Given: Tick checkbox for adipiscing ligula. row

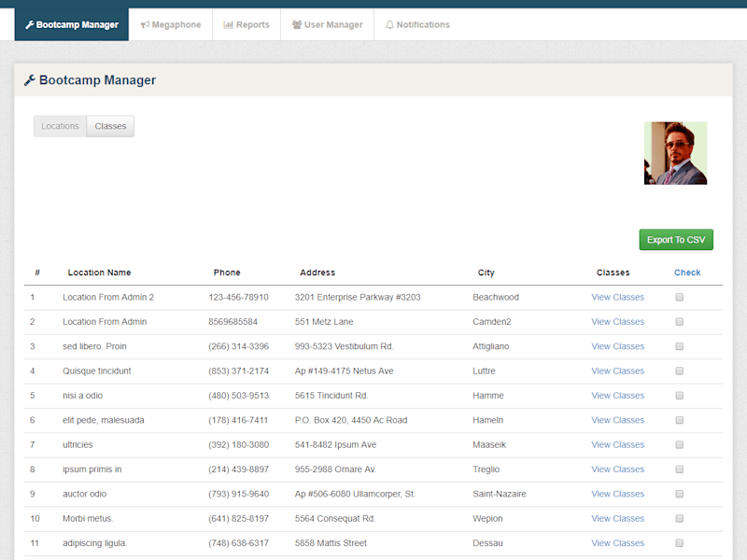Looking at the screenshot, I should pyautogui.click(x=680, y=543).
